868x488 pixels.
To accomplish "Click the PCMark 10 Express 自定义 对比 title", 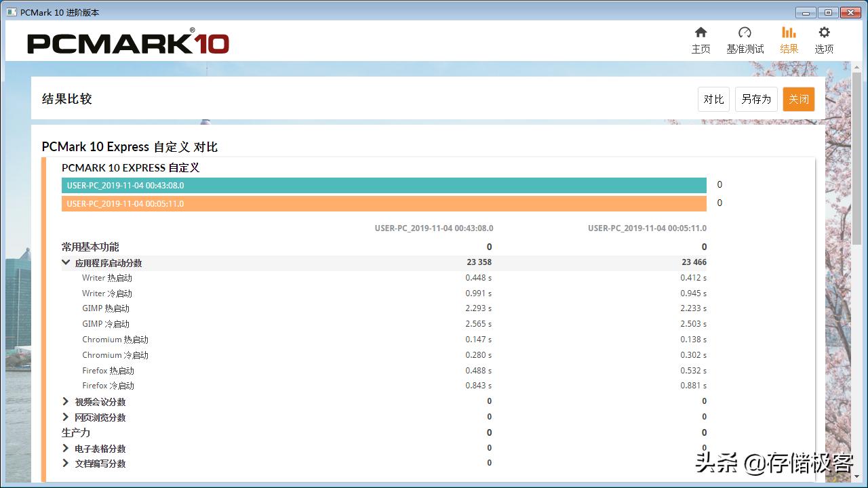I will coord(130,147).
